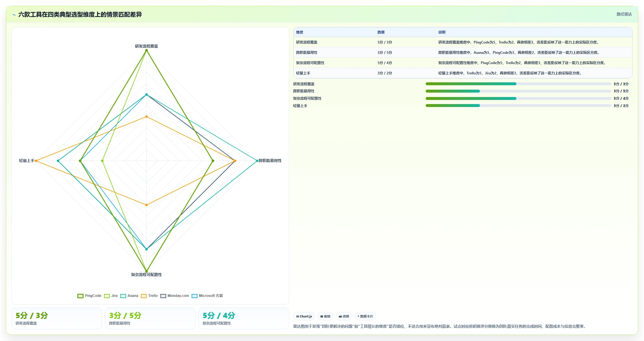Toggle Microsoft 方案 series in chart legend
The image size is (644, 341).
click(207, 296)
